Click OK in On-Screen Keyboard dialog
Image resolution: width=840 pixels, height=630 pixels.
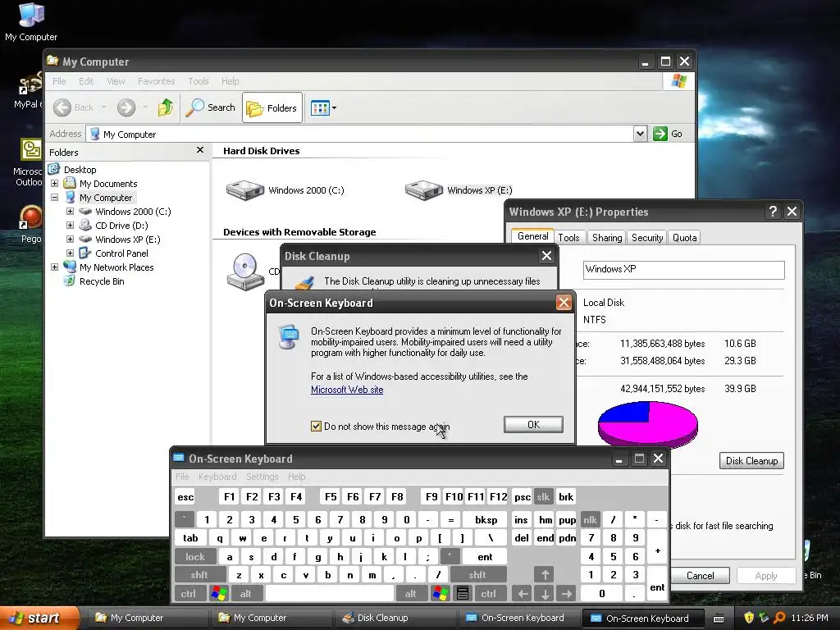533,424
